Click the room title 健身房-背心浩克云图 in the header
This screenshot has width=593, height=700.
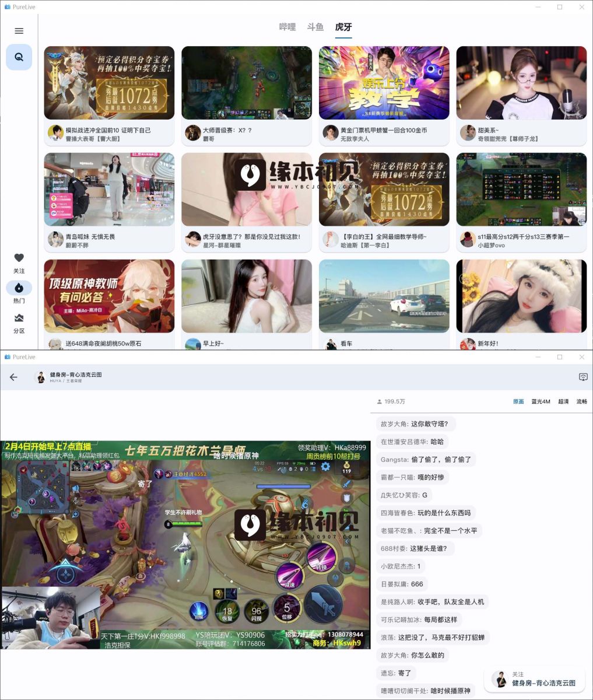click(76, 374)
